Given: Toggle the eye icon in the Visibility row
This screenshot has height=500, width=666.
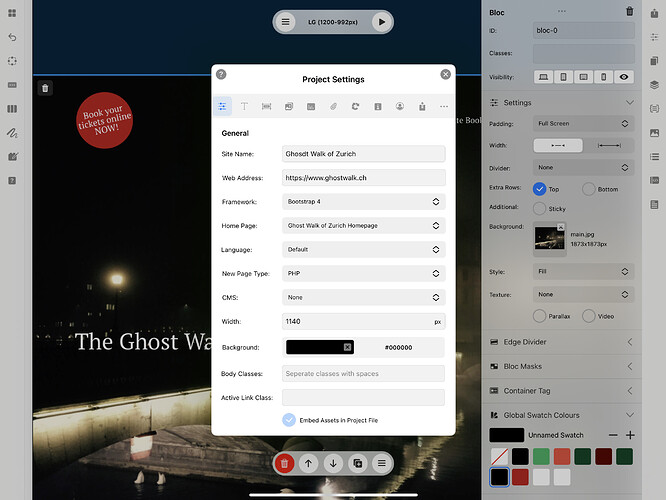Looking at the screenshot, I should [x=625, y=77].
